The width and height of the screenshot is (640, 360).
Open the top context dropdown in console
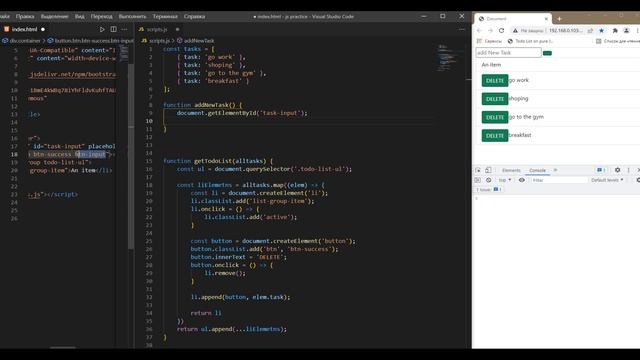pos(504,180)
